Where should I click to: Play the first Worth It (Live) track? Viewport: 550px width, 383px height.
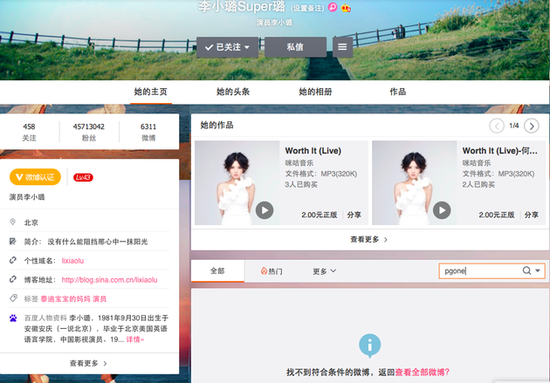[264, 210]
